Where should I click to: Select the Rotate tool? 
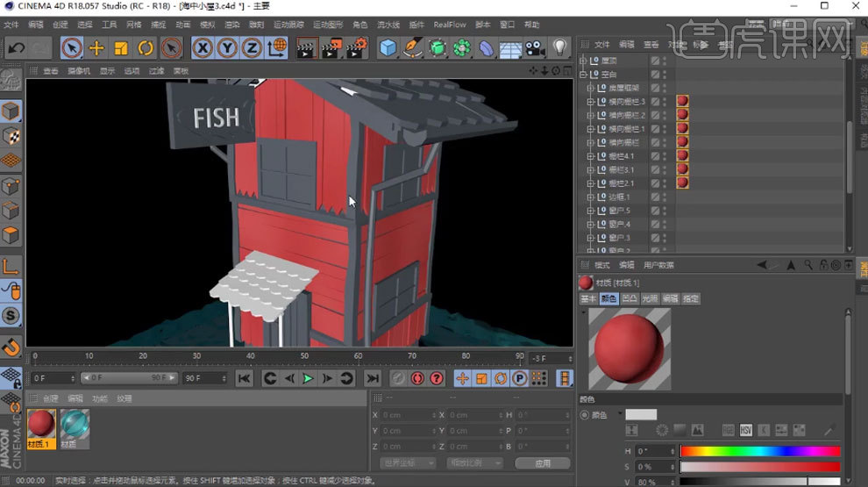pos(146,48)
